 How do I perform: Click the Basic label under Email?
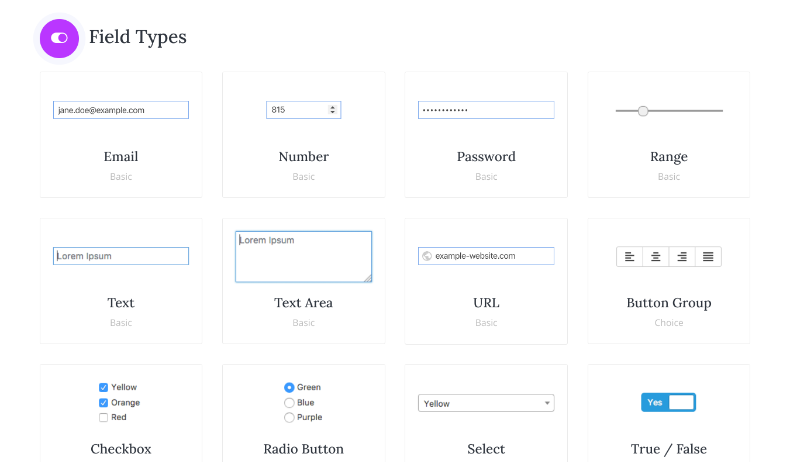pos(121,177)
